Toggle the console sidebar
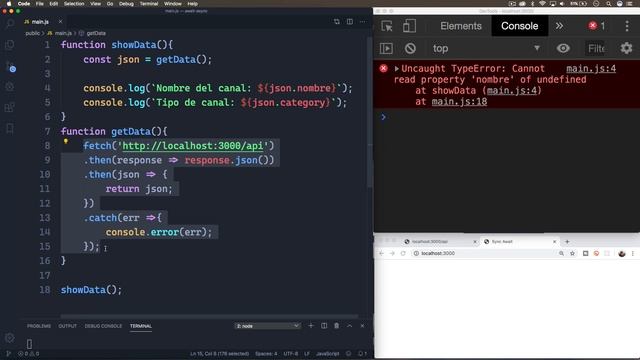The image size is (640, 360). pyautogui.click(x=386, y=48)
